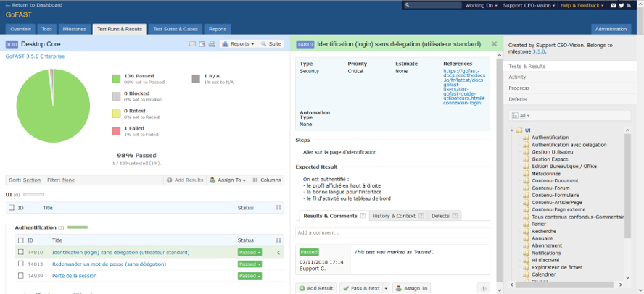644x294 pixels.
Task: Check the box for test T4810
Action: click(x=20, y=252)
